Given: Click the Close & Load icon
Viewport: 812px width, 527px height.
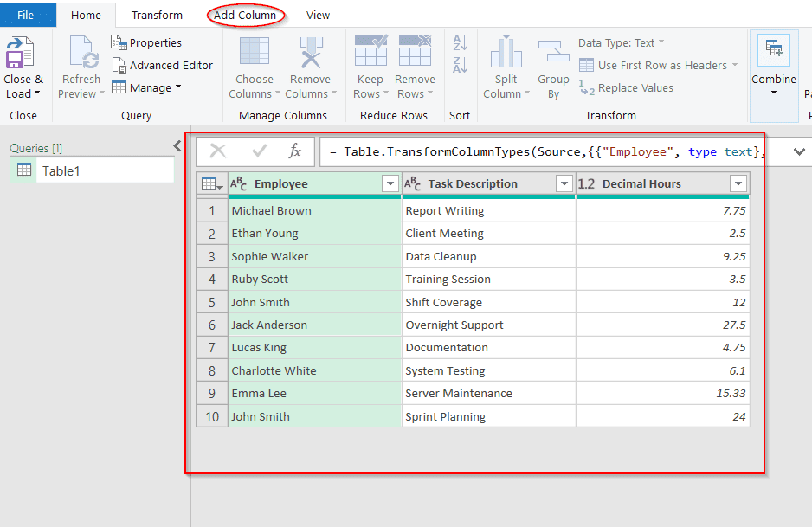Looking at the screenshot, I should (20, 53).
